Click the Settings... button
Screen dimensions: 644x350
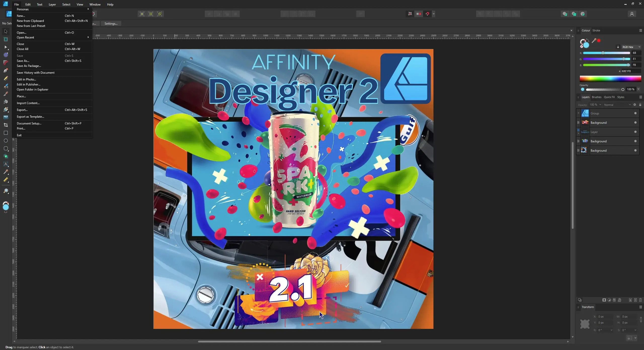pos(111,24)
